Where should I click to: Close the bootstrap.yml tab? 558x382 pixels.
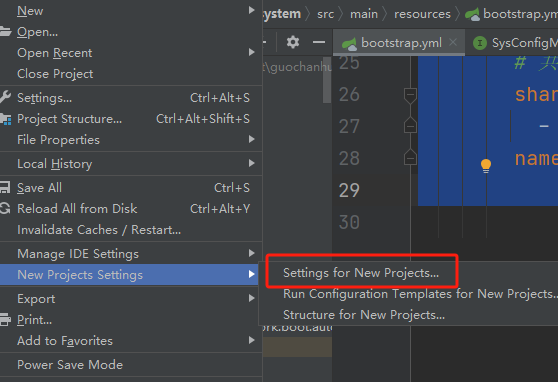[x=453, y=42]
